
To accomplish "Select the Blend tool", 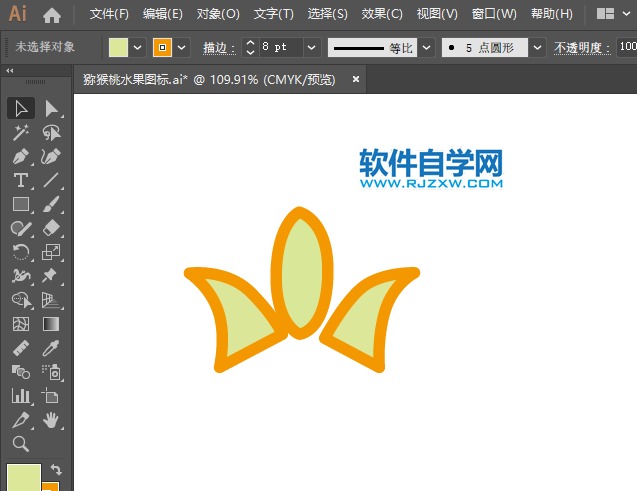I will click(x=21, y=372).
